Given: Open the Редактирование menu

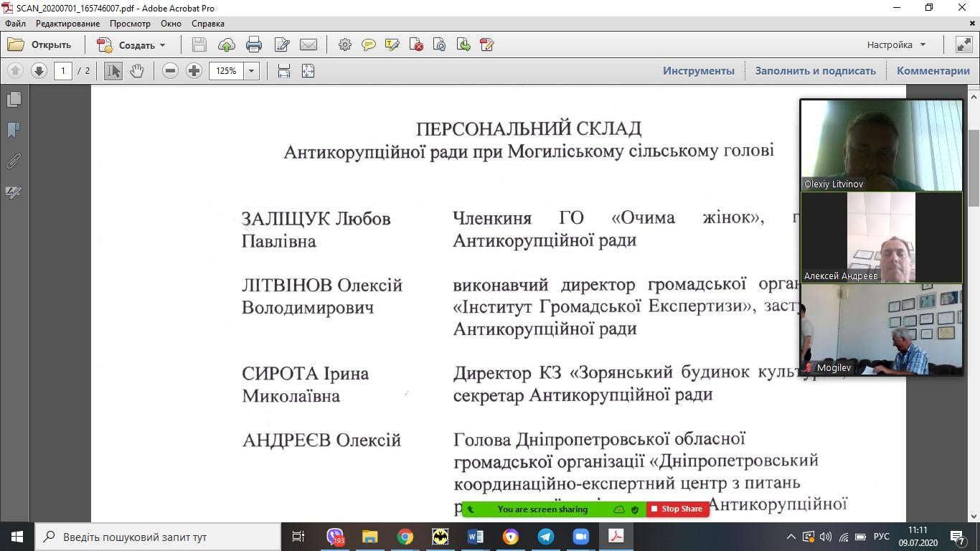Looking at the screenshot, I should point(67,24).
